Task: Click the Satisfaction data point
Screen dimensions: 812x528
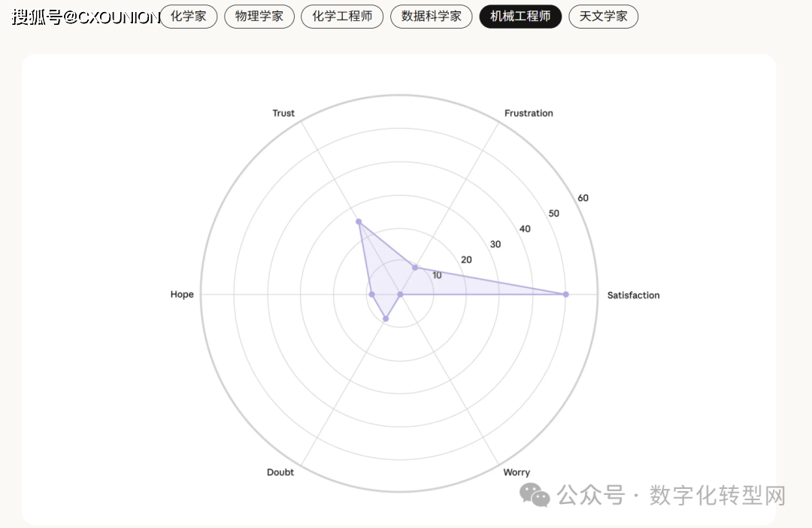Action: coord(565,294)
